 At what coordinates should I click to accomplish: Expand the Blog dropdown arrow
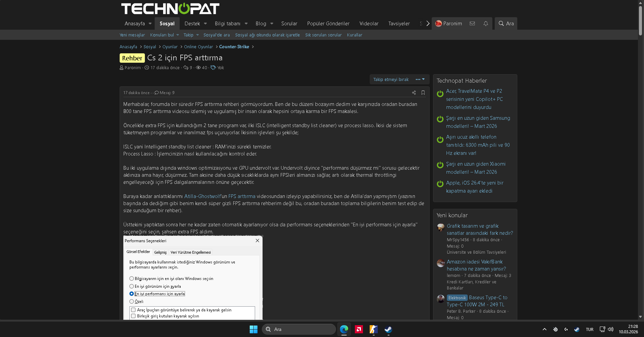(x=272, y=24)
